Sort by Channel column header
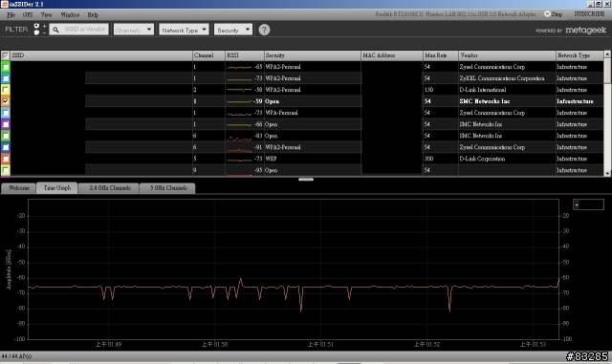 coord(208,55)
